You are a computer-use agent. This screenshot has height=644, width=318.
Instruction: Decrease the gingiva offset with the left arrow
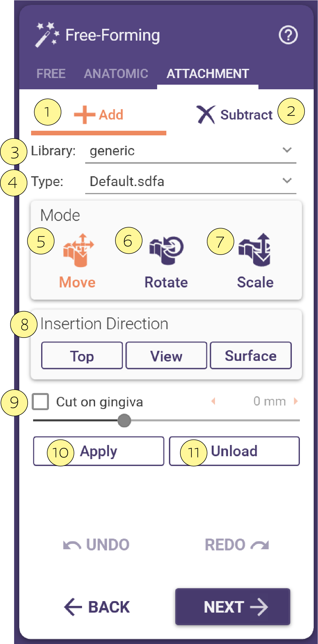coord(213,401)
